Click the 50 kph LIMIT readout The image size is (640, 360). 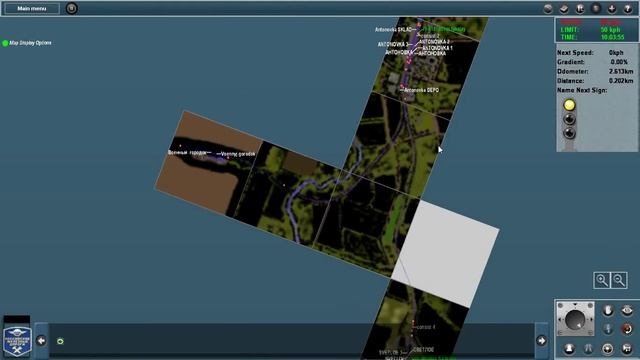click(610, 30)
